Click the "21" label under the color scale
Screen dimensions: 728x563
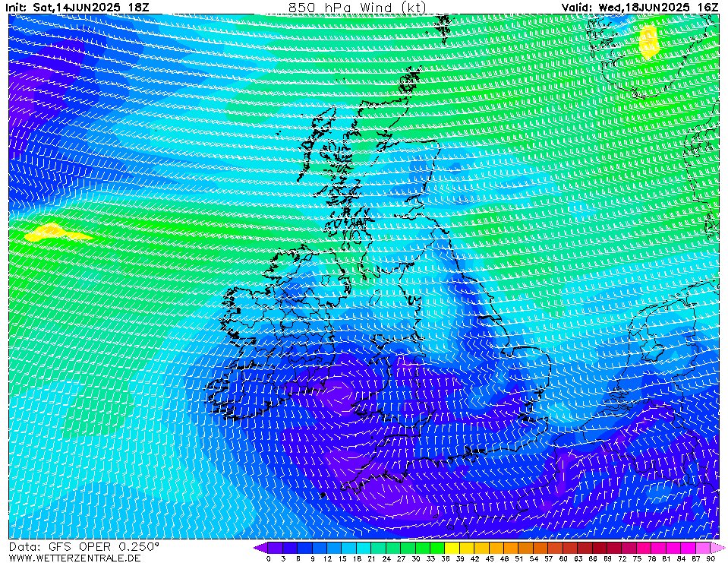pyautogui.click(x=371, y=558)
